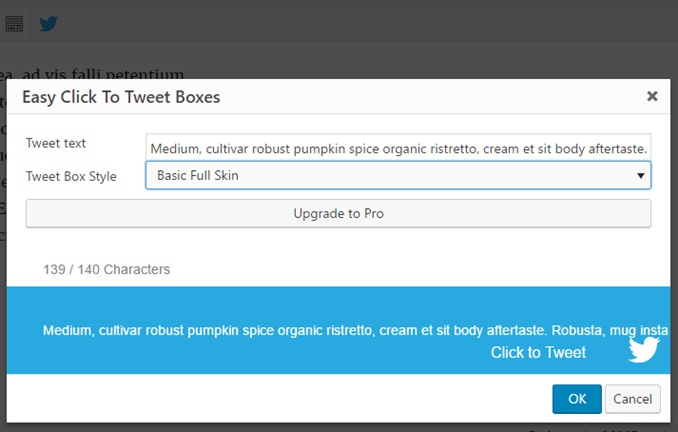This screenshot has height=432, width=678.
Task: Click the 'Tweet text' label
Action: point(56,143)
